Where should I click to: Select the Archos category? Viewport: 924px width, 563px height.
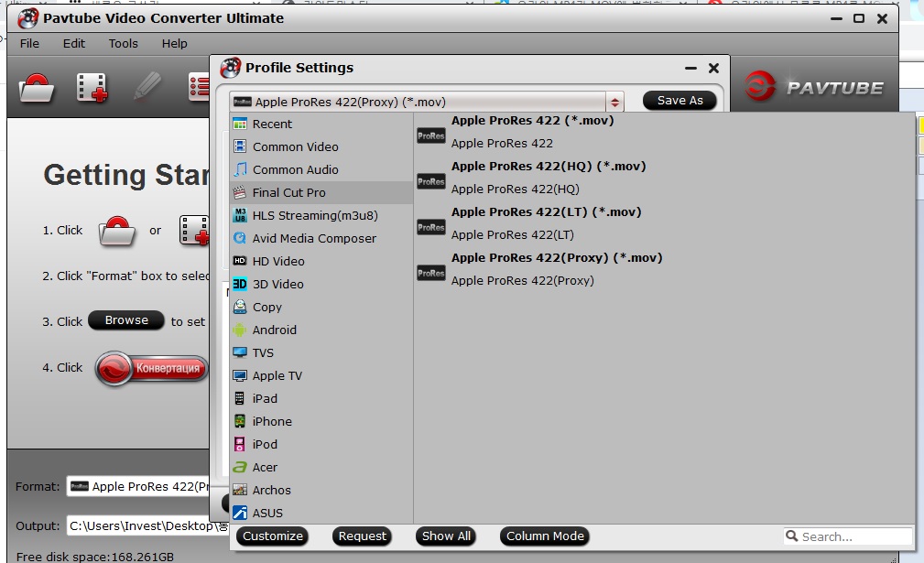tap(321, 490)
